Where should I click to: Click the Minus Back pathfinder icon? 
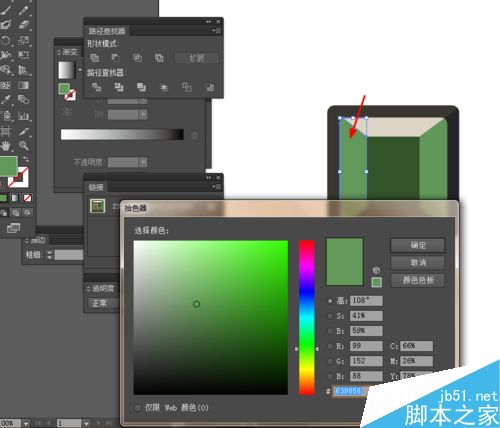click(210, 87)
